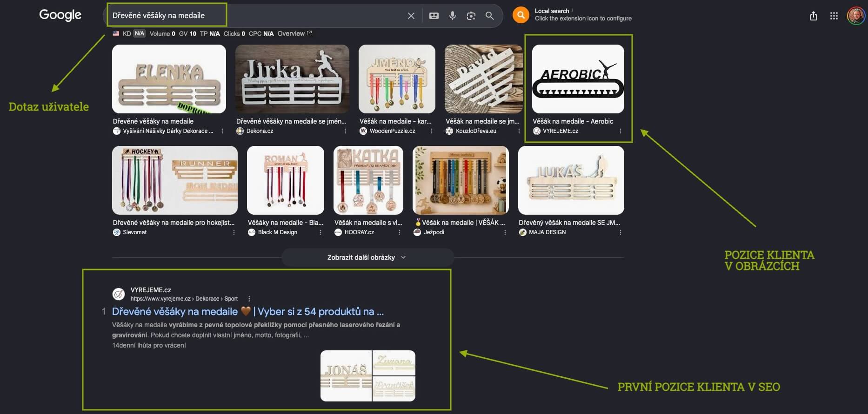Viewport: 868px width, 414px height.
Task: Open the options menu for Dekona.cz image
Action: point(345,131)
